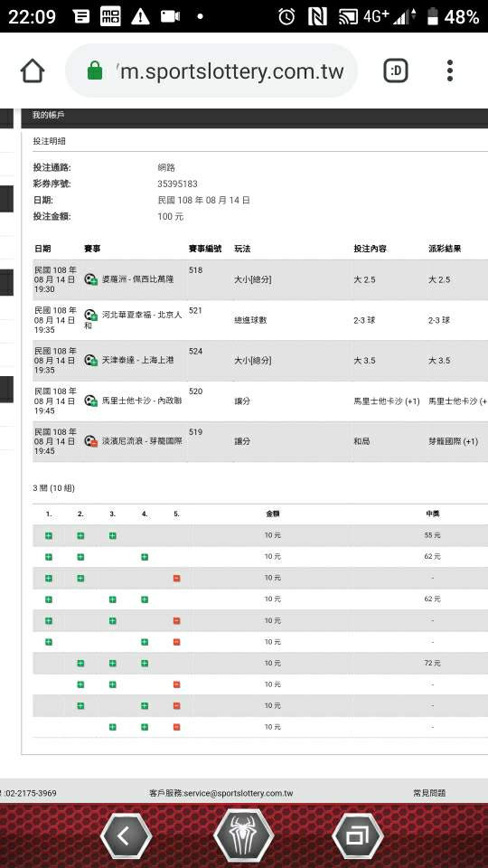Click the alarm clock status bar icon
Image resolution: width=488 pixels, height=868 pixels.
pyautogui.click(x=286, y=16)
